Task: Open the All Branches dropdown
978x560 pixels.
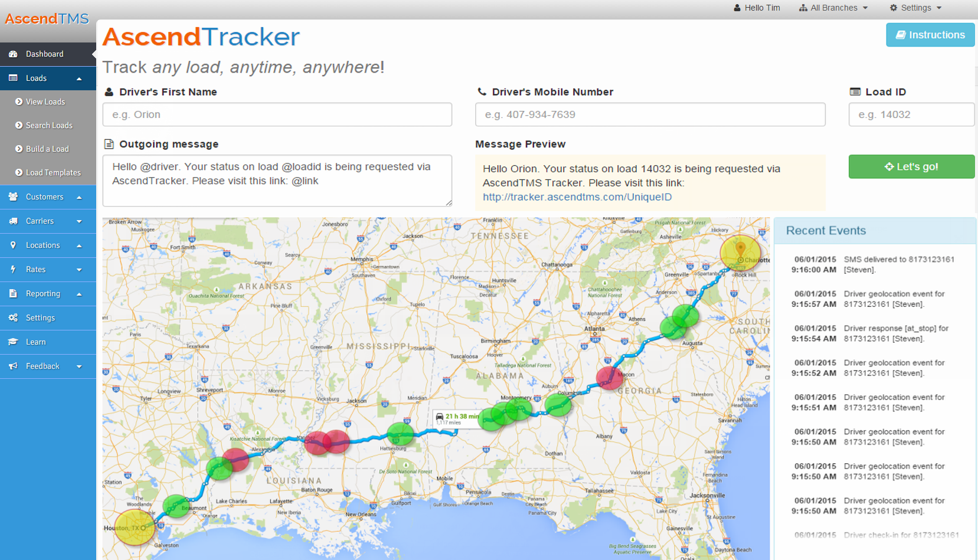Action: [833, 8]
